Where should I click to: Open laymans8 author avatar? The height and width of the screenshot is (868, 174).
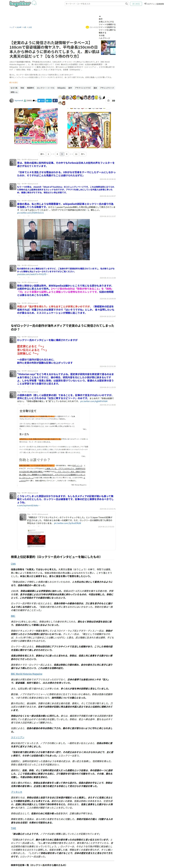coord(11,100)
